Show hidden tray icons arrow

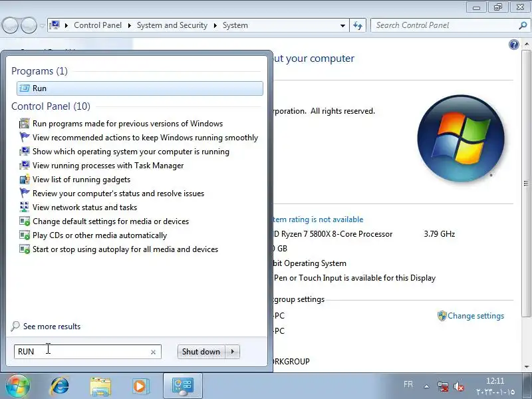pos(427,386)
